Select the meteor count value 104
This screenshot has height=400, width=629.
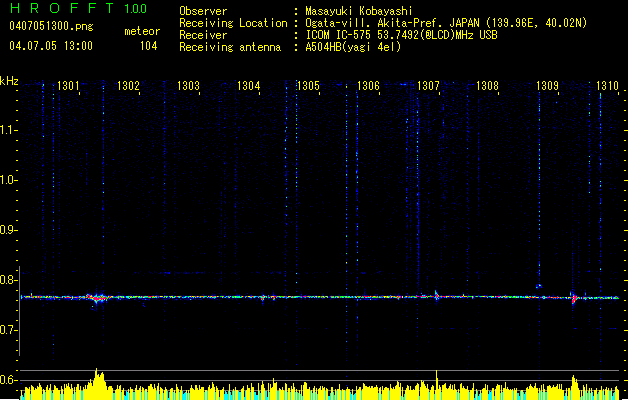[x=148, y=46]
